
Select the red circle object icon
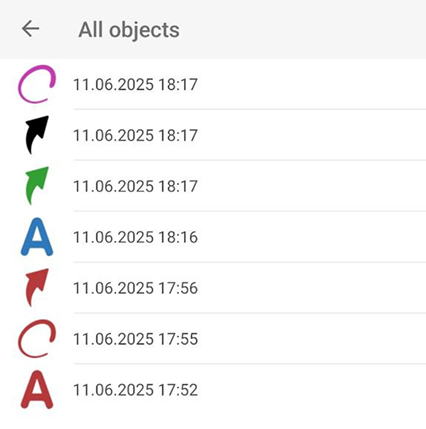(37, 339)
